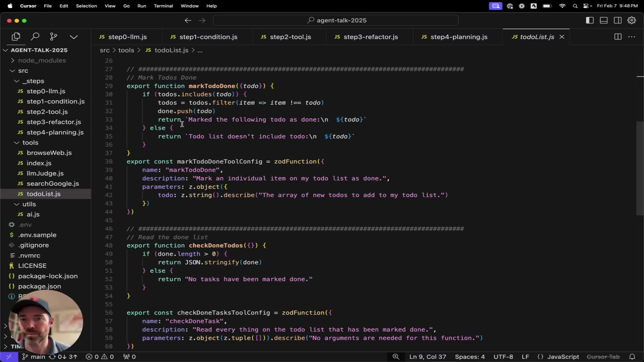Click the notifications bell in status bar
This screenshot has height=362, width=644.
click(632, 357)
